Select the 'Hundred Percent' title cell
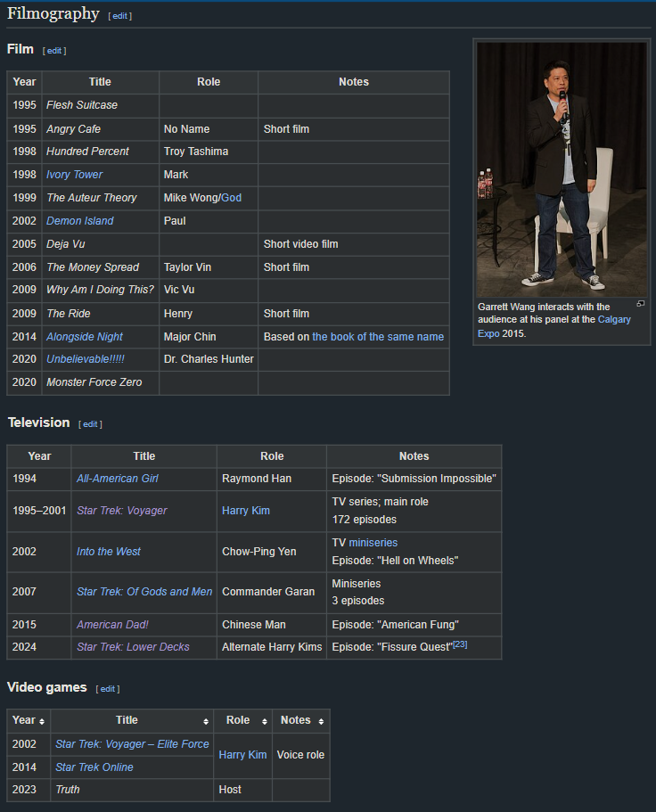656x812 pixels. [101, 152]
